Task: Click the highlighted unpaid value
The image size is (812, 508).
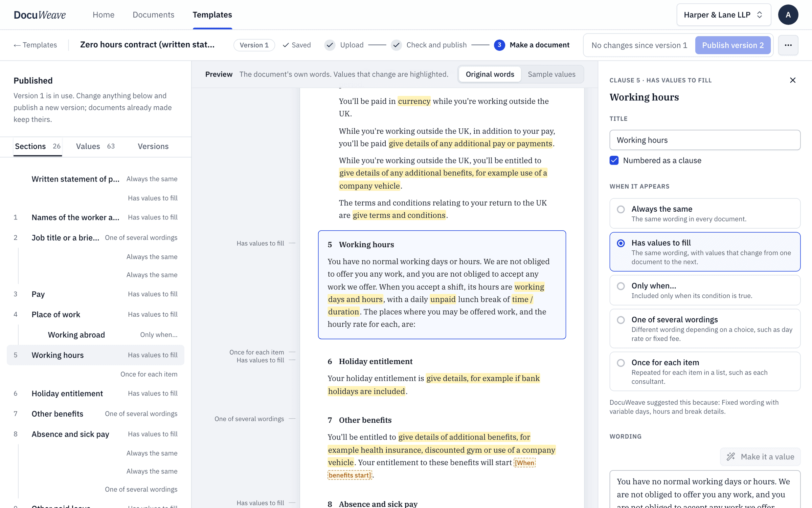Action: 443,299
